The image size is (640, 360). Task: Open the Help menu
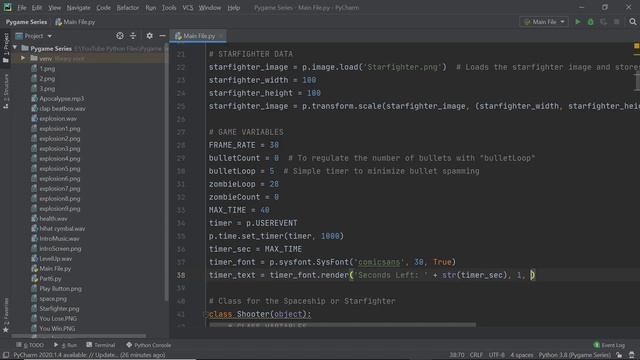pyautogui.click(x=233, y=7)
